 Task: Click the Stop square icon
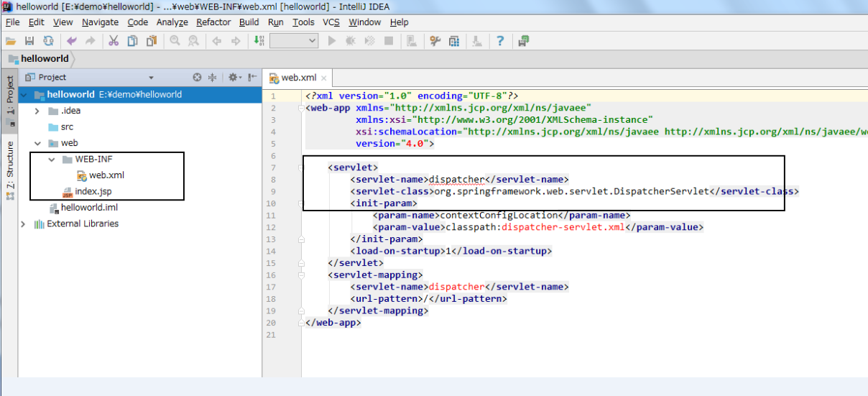[389, 41]
